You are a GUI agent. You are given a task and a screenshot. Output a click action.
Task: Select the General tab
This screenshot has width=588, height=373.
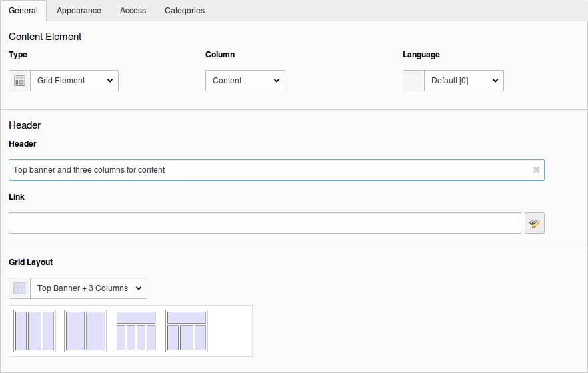[x=23, y=11]
